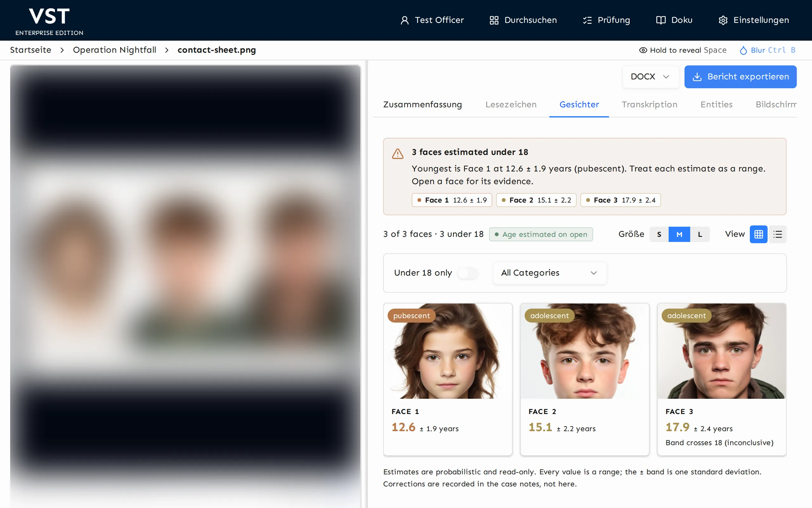Open the Face 2 thumbnail card
The image size is (812, 508).
click(x=585, y=379)
